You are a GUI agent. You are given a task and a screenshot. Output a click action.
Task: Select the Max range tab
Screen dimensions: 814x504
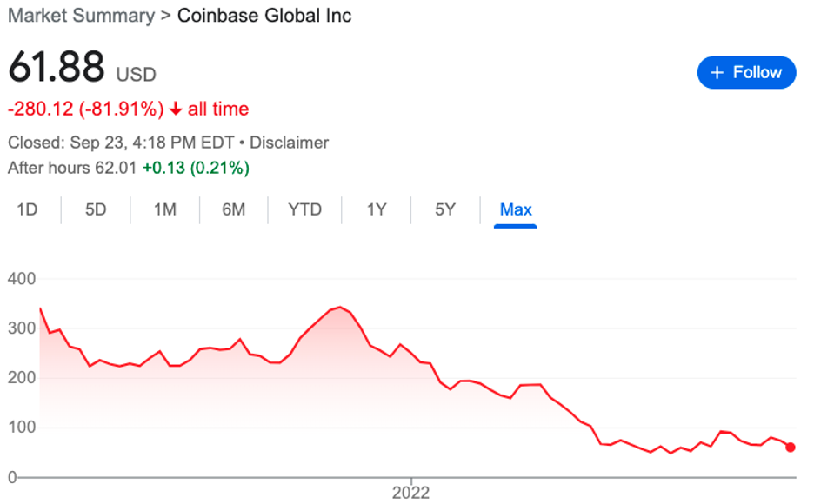[x=516, y=209]
